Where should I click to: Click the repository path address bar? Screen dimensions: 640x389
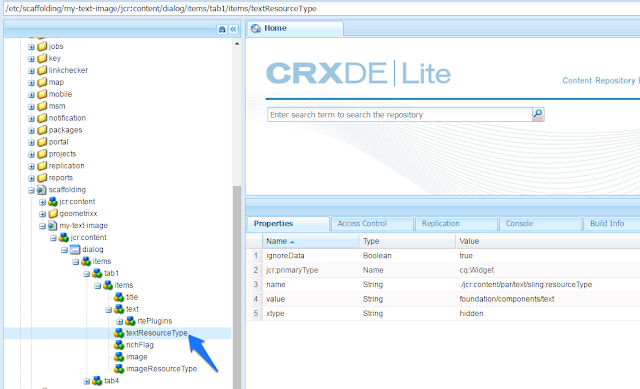pos(322,9)
